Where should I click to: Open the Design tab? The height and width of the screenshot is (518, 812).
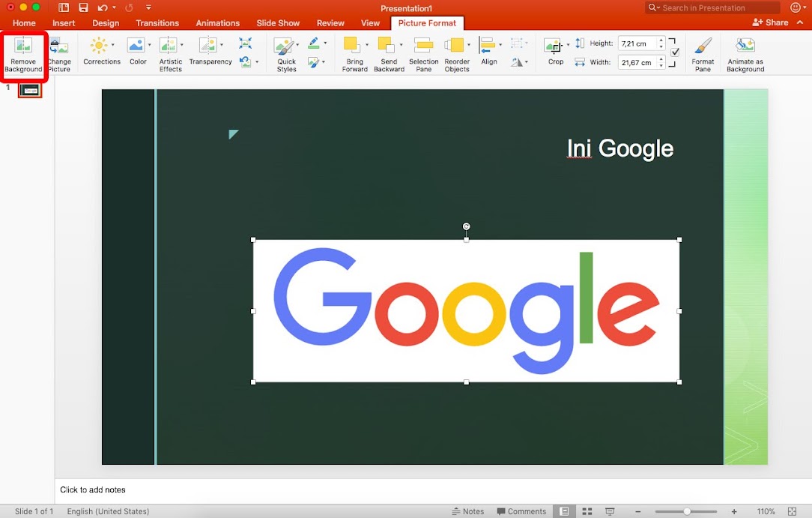pyautogui.click(x=106, y=22)
